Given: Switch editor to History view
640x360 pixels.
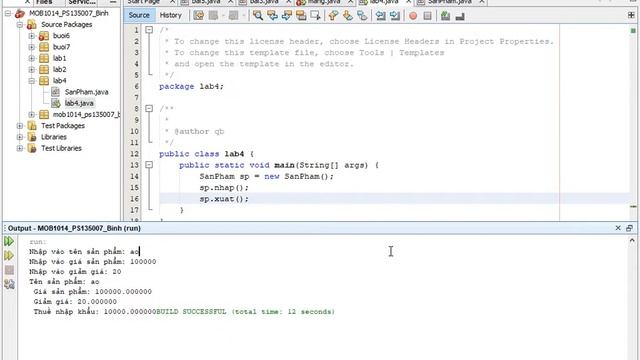Looking at the screenshot, I should point(171,15).
